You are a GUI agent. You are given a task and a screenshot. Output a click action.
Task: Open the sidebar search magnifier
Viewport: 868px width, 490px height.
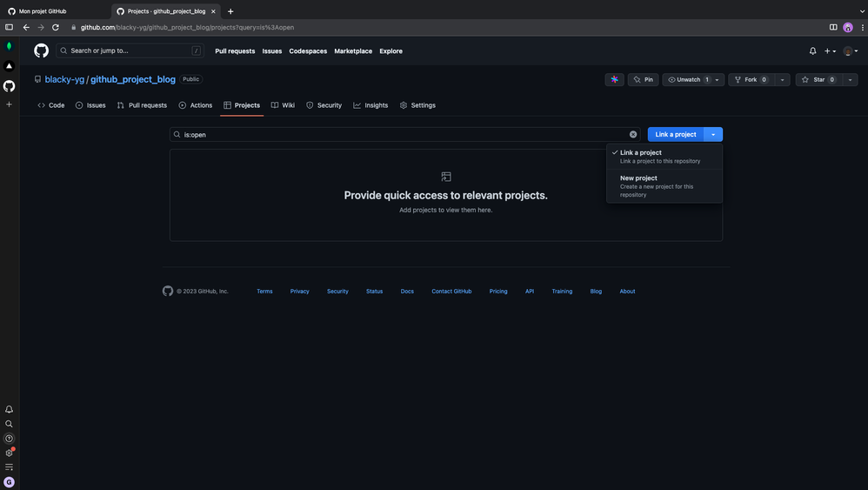(9, 424)
